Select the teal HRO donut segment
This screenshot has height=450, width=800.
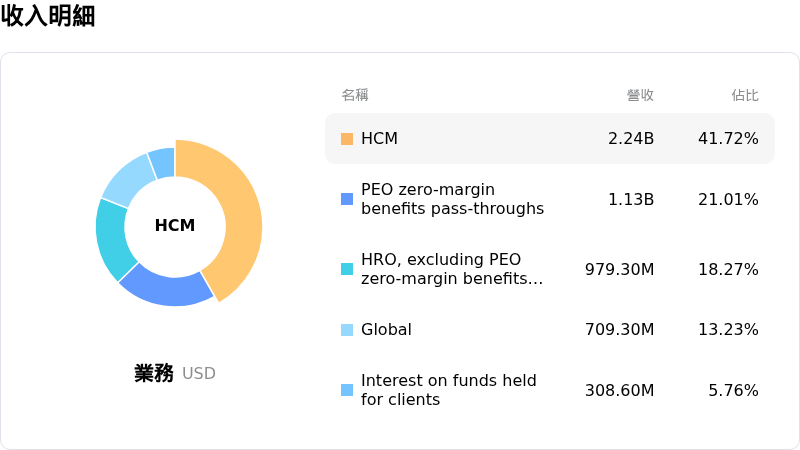coord(116,238)
